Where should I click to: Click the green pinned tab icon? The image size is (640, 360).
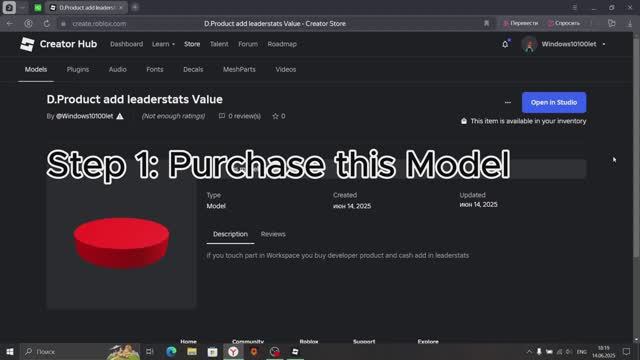coord(38,8)
